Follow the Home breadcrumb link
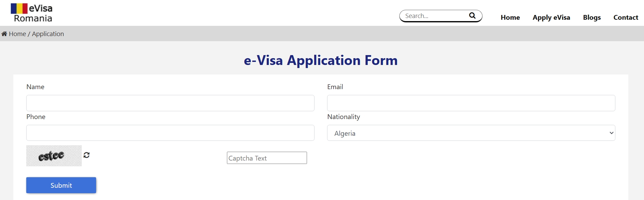 tap(17, 34)
